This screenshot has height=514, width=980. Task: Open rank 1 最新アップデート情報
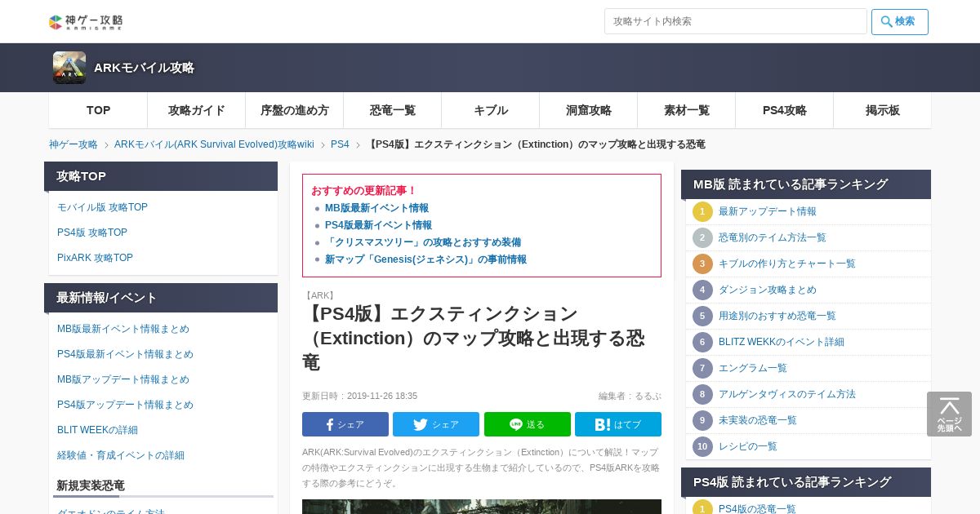tap(768, 211)
